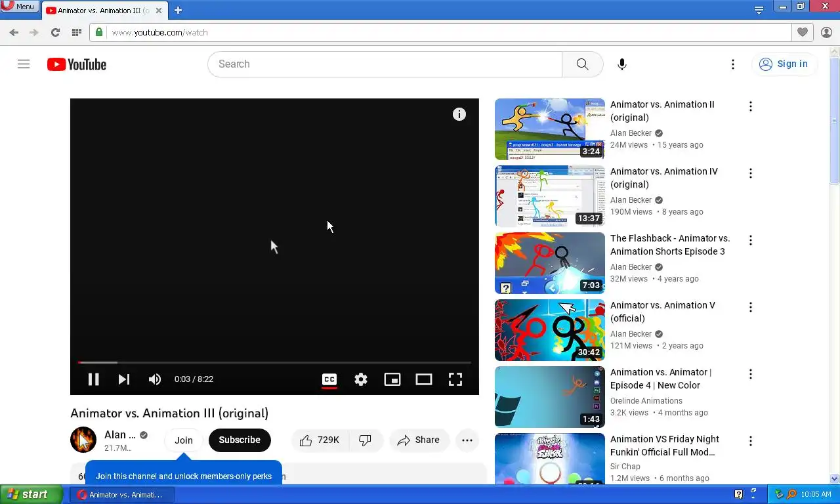Like the video with 729K likes

pos(320,440)
